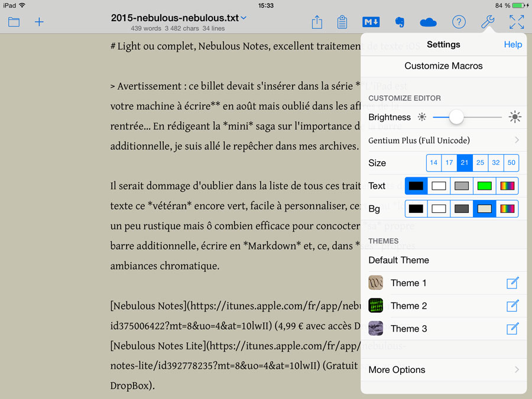The height and width of the screenshot is (399, 532).
Task: Tap the share export icon
Action: (317, 22)
